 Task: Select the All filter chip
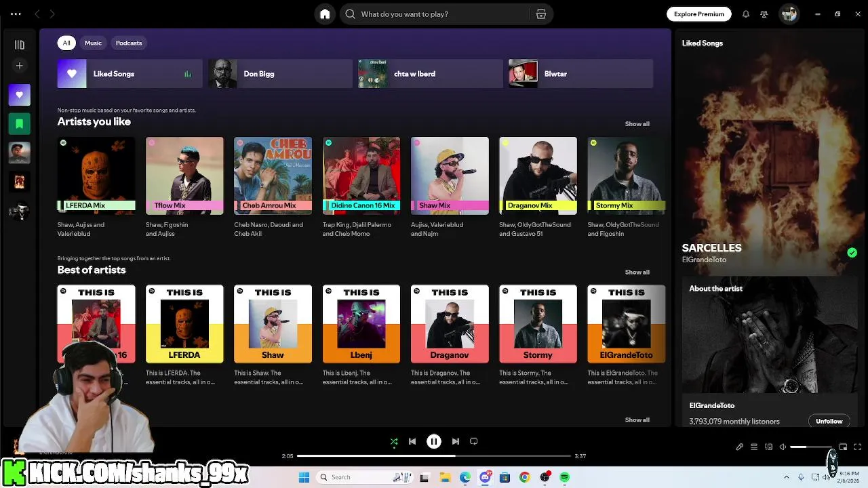66,43
